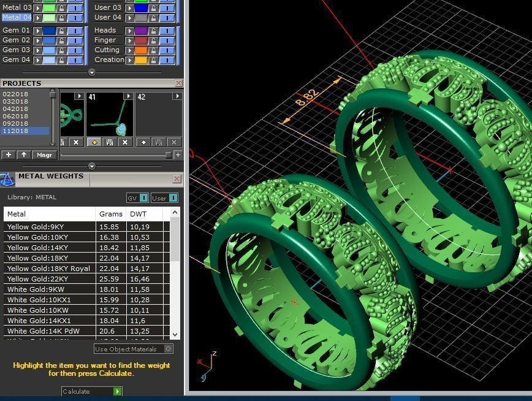Screen dimensions: 532x401
Task: Expand the Finger layer arrow
Action: click(x=129, y=40)
